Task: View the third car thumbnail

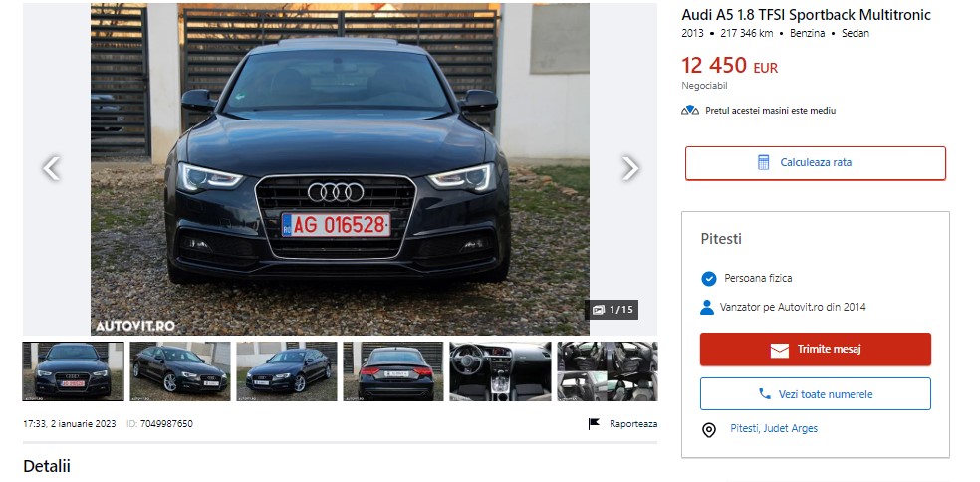Action: [287, 371]
